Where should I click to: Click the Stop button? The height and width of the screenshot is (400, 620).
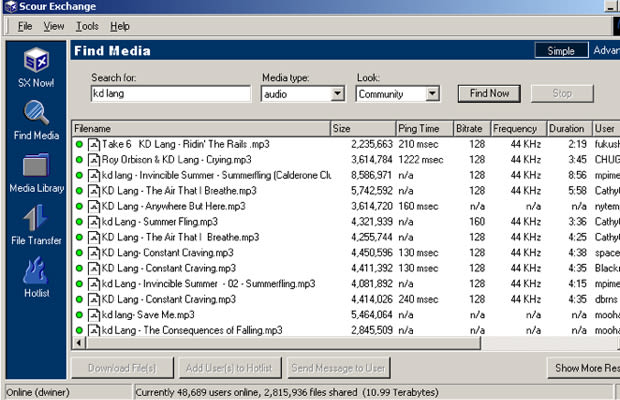coord(562,94)
